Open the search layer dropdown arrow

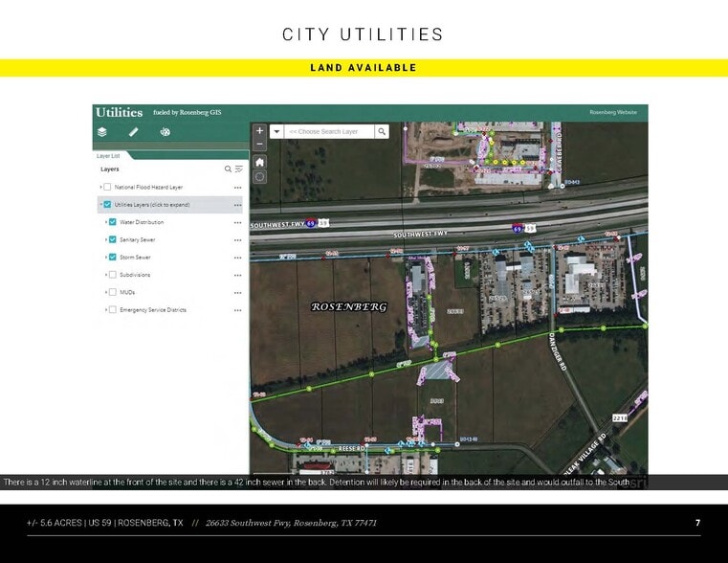pyautogui.click(x=276, y=131)
